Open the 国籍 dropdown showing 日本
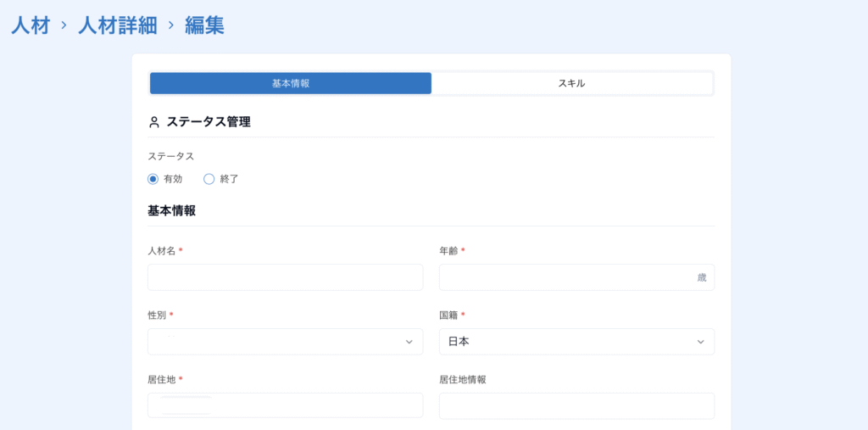Viewport: 868px width, 430px height. coord(576,342)
